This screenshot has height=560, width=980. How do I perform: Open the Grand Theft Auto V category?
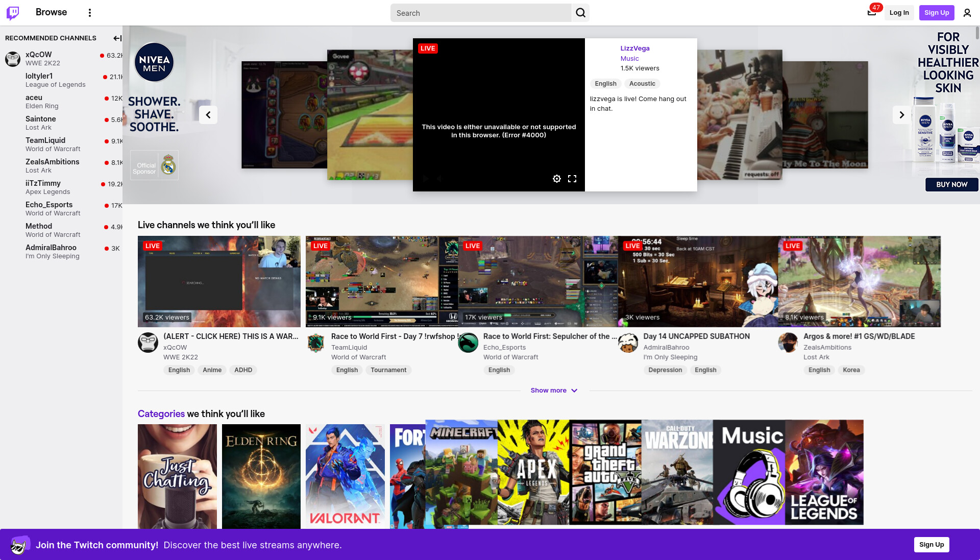tap(605, 473)
